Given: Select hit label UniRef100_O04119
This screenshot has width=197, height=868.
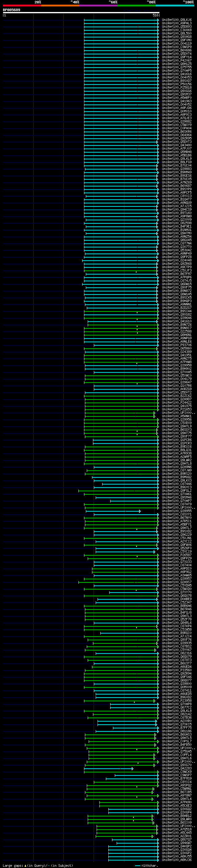Looking at the screenshot, I should [177, 43].
